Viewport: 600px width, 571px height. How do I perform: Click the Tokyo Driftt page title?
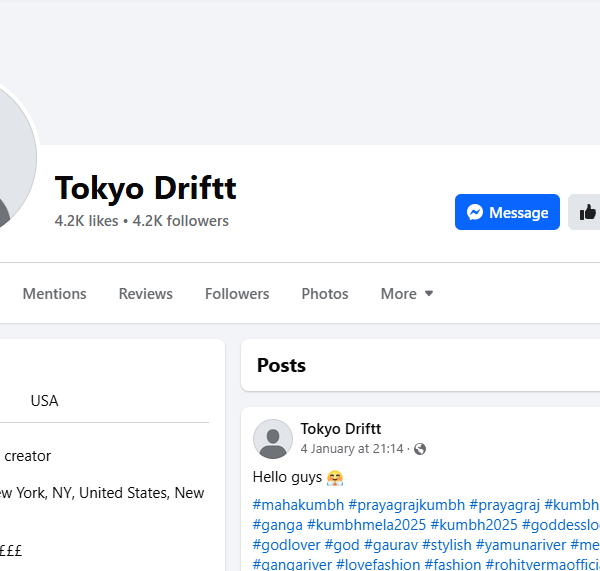pyautogui.click(x=145, y=188)
